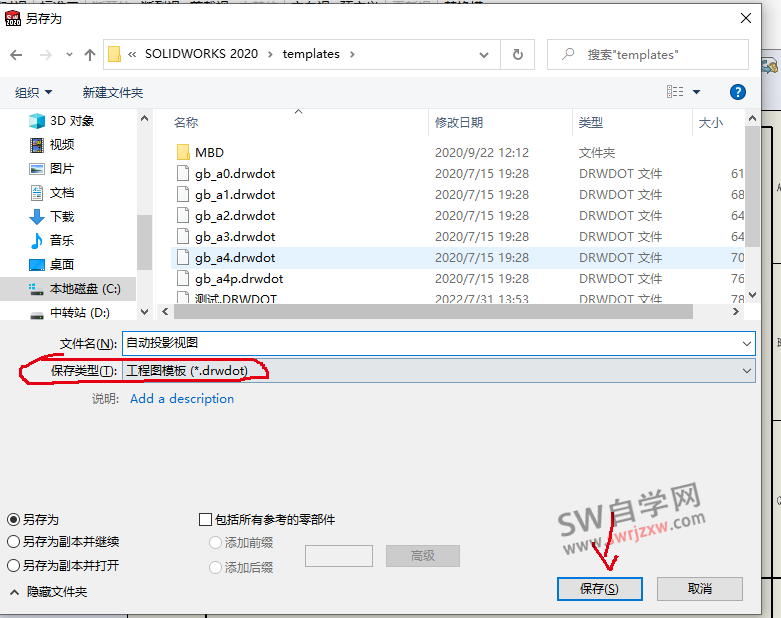Viewport: 781px width, 618px height.
Task: Go back using the left arrow
Action: click(x=16, y=55)
